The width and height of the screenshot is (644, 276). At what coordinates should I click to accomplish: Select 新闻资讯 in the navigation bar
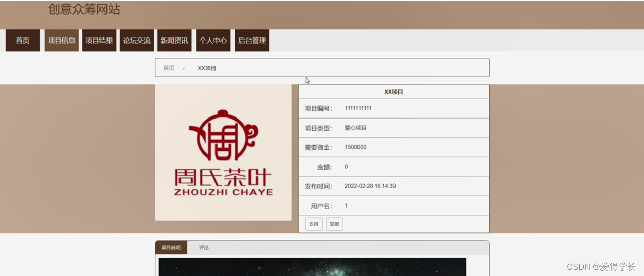click(x=174, y=41)
